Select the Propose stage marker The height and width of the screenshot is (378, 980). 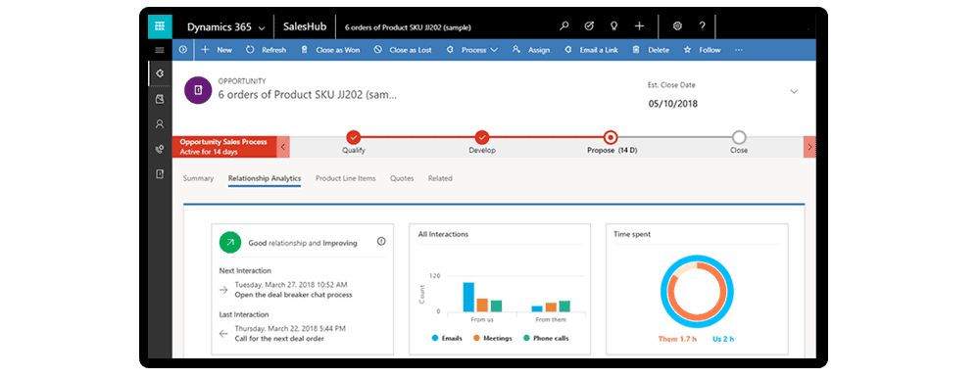[x=611, y=137]
